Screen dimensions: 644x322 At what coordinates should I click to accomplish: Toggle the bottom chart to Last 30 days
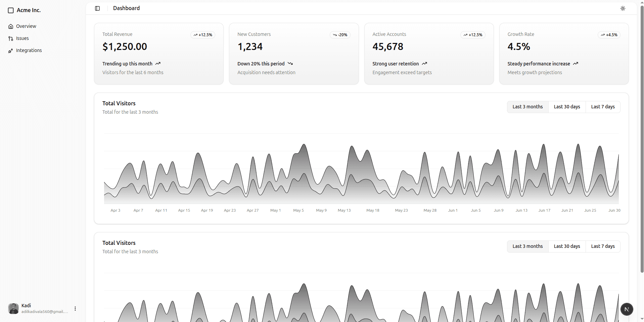coord(566,246)
